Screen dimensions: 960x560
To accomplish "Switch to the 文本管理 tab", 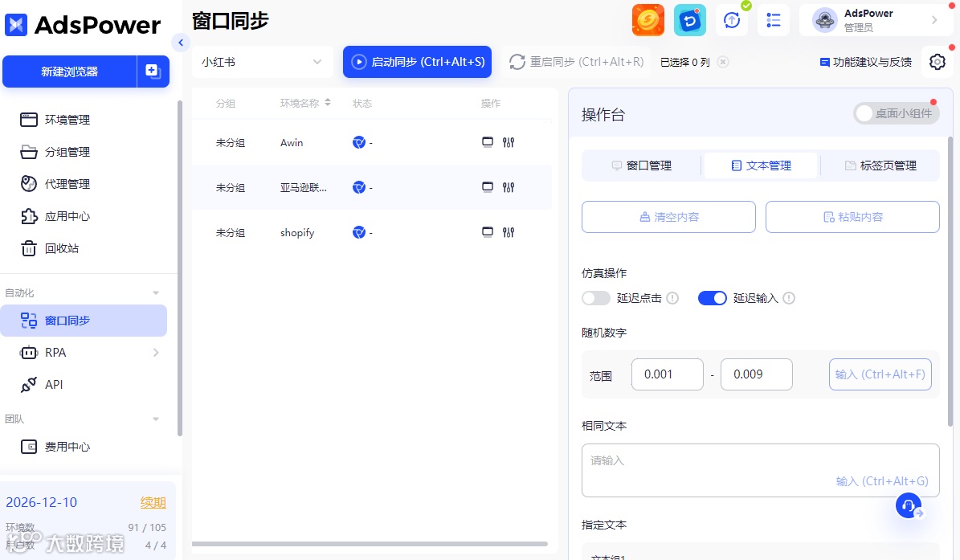I will (761, 166).
